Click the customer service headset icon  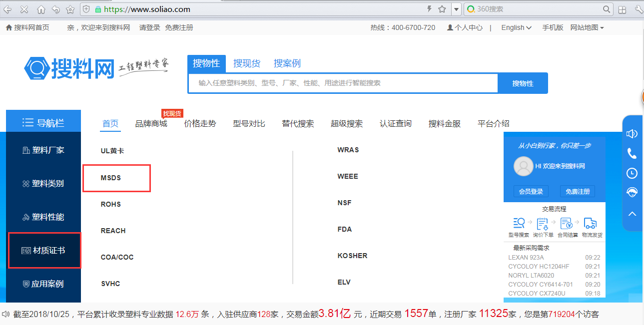[x=632, y=193]
